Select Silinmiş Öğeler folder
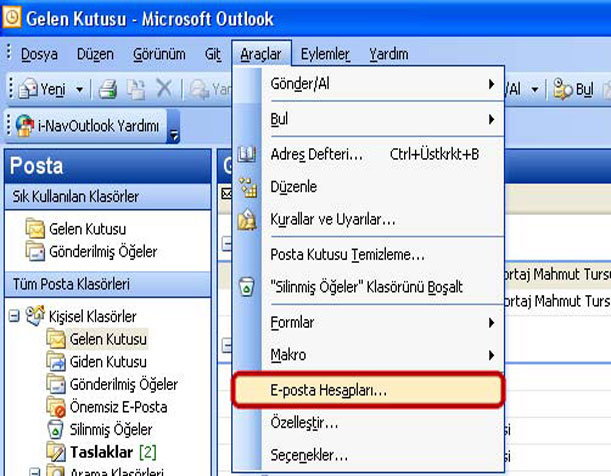Image resolution: width=611 pixels, height=476 pixels. 111,430
